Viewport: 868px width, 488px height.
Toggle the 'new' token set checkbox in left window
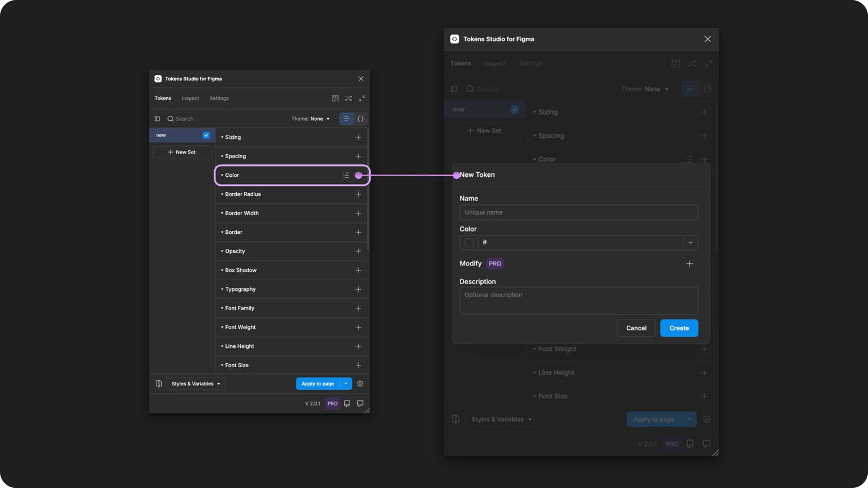coord(206,136)
